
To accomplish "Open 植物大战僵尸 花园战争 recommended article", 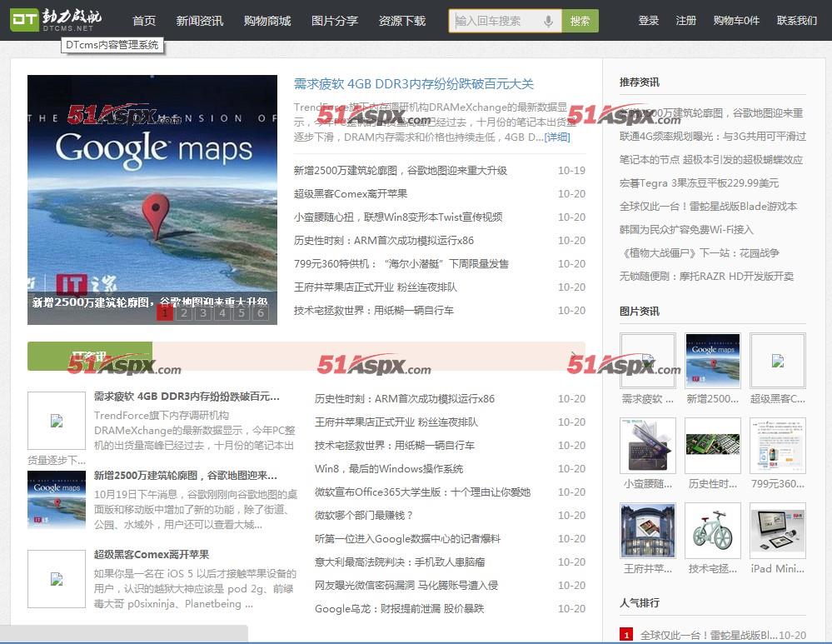I will click(700, 253).
